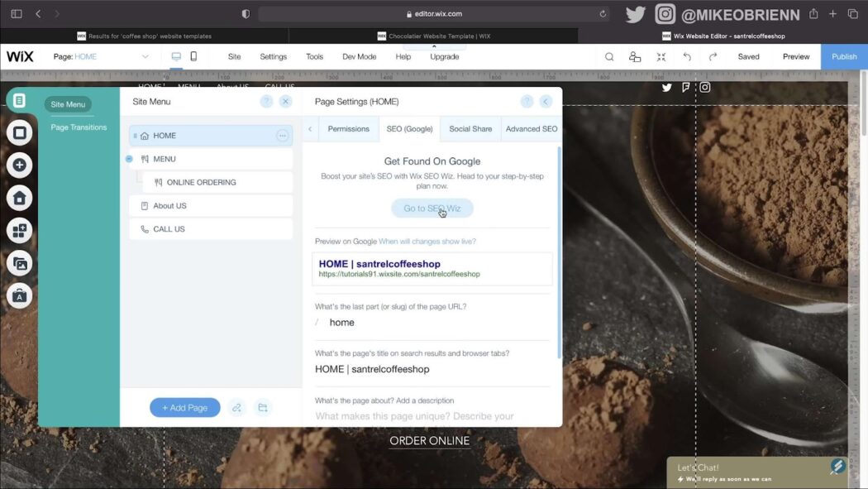The image size is (868, 489).
Task: Click the invite collaborators icon
Action: [x=634, y=56]
